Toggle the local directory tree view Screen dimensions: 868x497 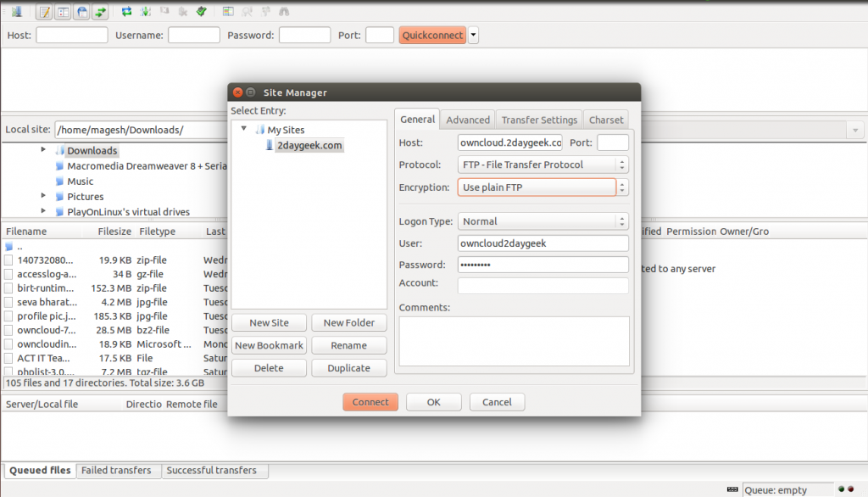[64, 12]
